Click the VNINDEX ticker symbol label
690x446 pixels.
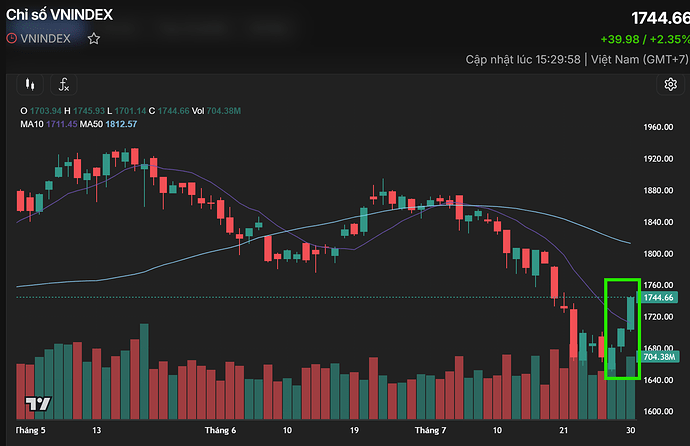(45, 39)
